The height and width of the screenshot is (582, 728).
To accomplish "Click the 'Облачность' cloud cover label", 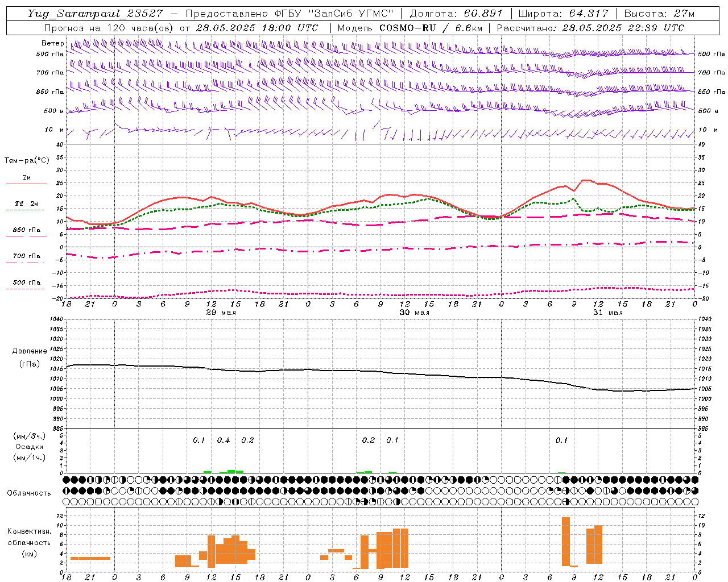I will point(29,493).
